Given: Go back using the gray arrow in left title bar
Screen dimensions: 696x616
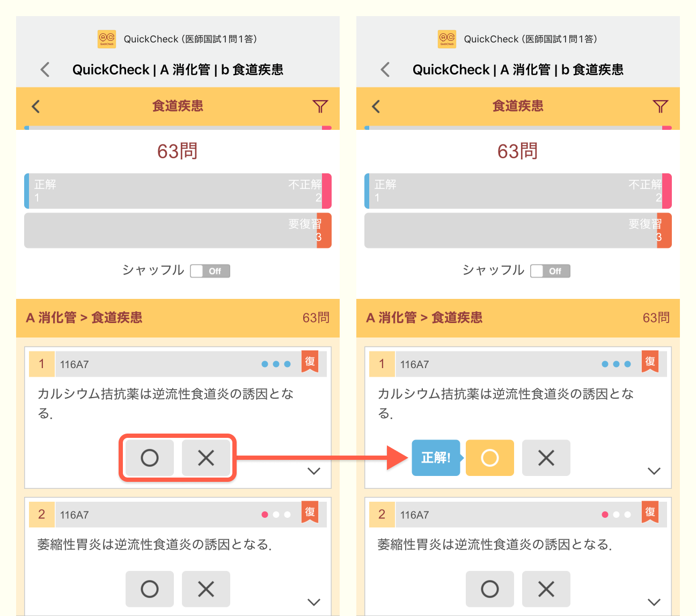Looking at the screenshot, I should pyautogui.click(x=45, y=69).
